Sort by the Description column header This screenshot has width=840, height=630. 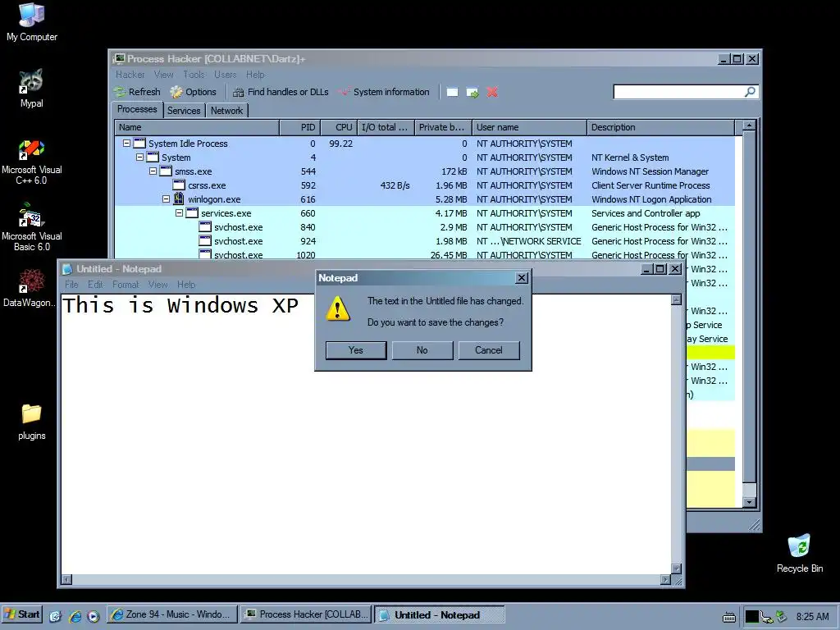[x=661, y=127]
